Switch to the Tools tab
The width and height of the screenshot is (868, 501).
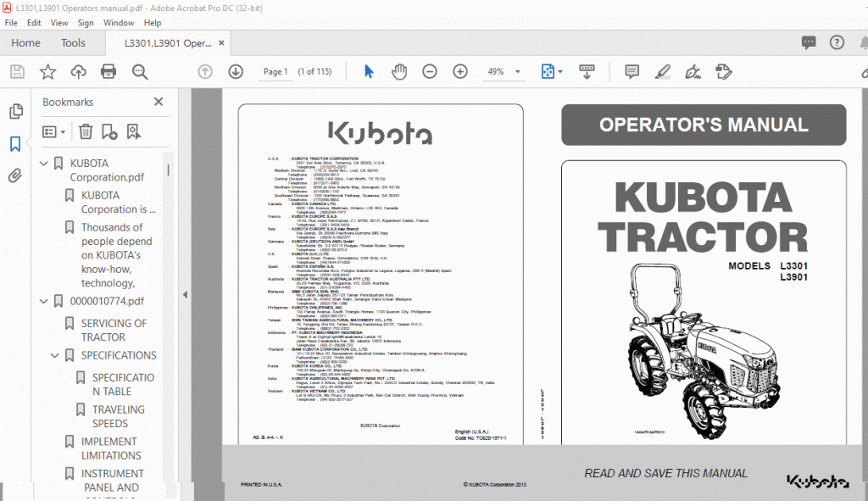[73, 42]
